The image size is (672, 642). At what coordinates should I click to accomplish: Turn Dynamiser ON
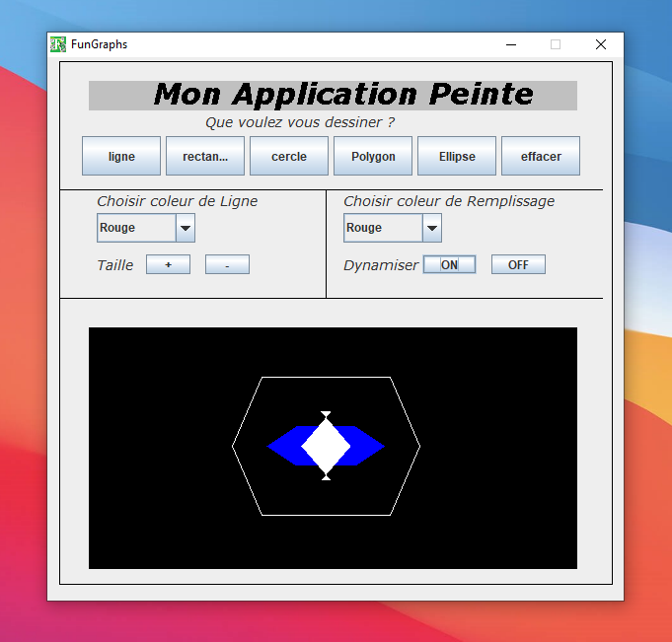(x=450, y=264)
